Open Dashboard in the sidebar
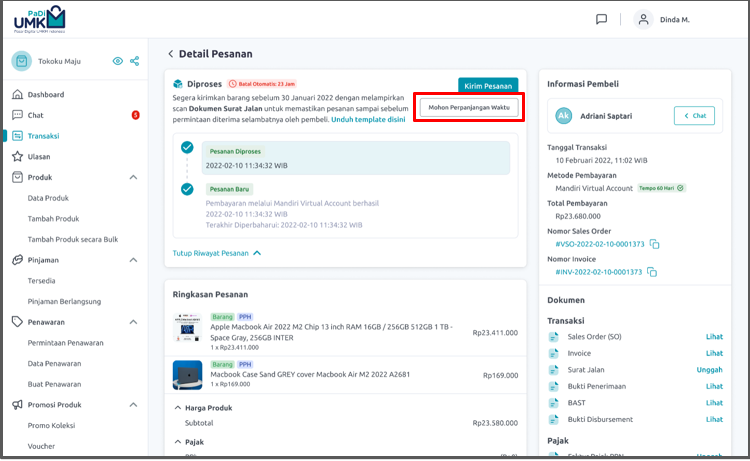This screenshot has height=461, width=750. [x=45, y=94]
